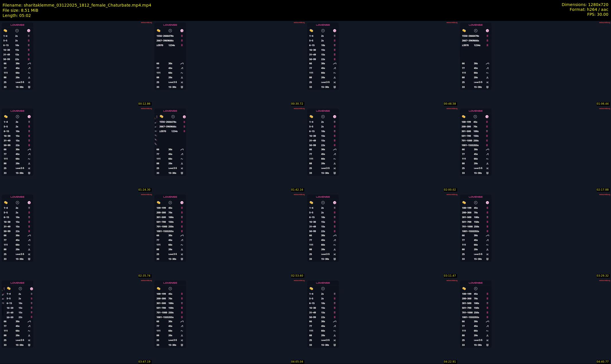Click the alarm clock icon in the 02:00.02 frame
Image resolution: width=611 pixels, height=364 pixels.
pyautogui.click(x=334, y=173)
